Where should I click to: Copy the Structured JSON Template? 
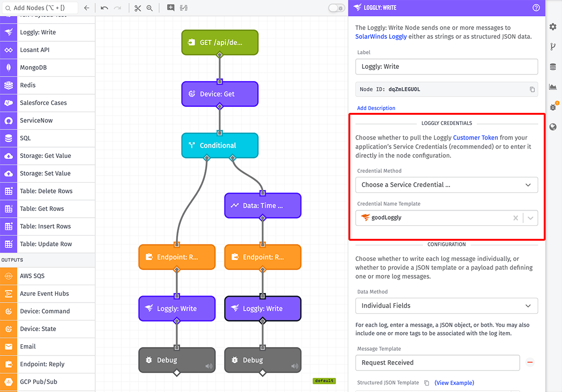(x=427, y=383)
